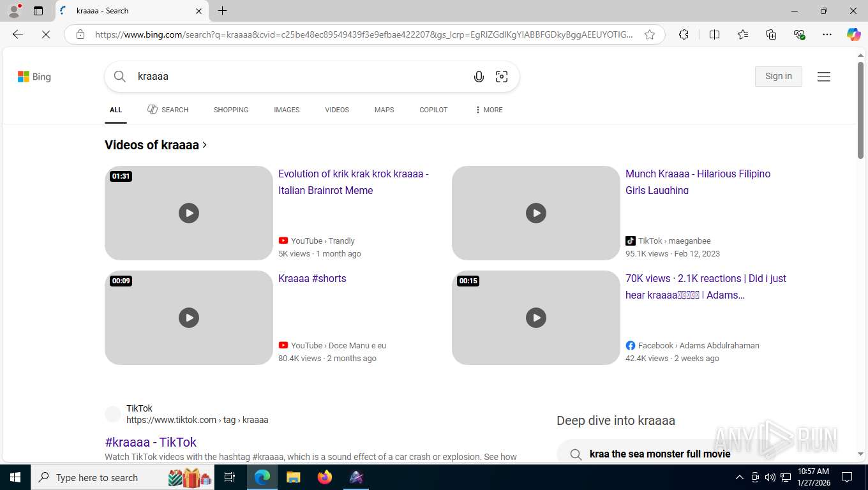Open the notification center icon
This screenshot has height=490, width=868.
pyautogui.click(x=847, y=477)
